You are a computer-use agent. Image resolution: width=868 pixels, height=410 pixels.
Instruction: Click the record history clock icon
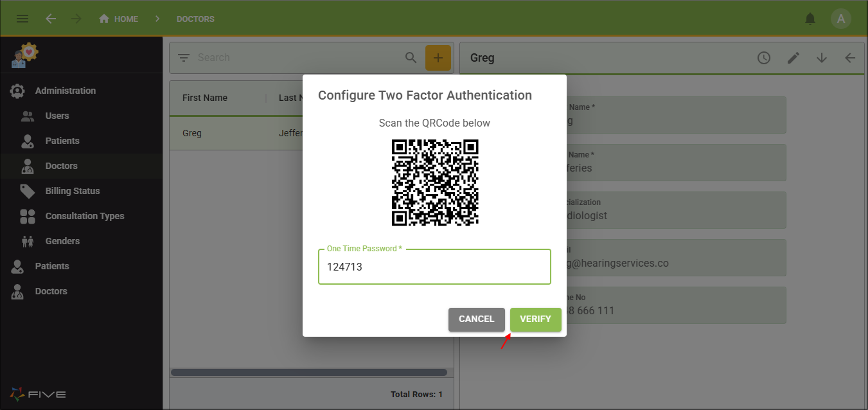coord(763,57)
